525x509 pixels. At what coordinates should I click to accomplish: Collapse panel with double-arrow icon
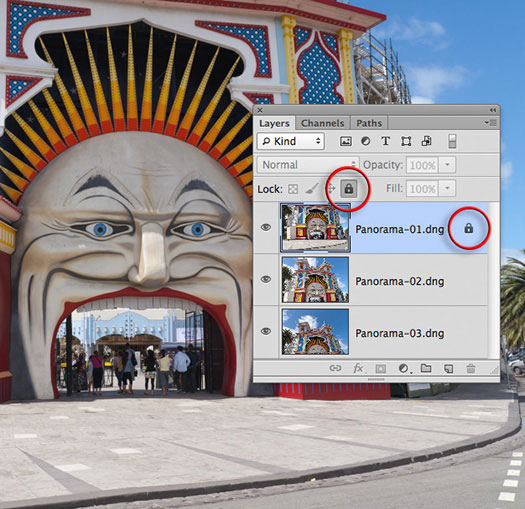pyautogui.click(x=493, y=110)
